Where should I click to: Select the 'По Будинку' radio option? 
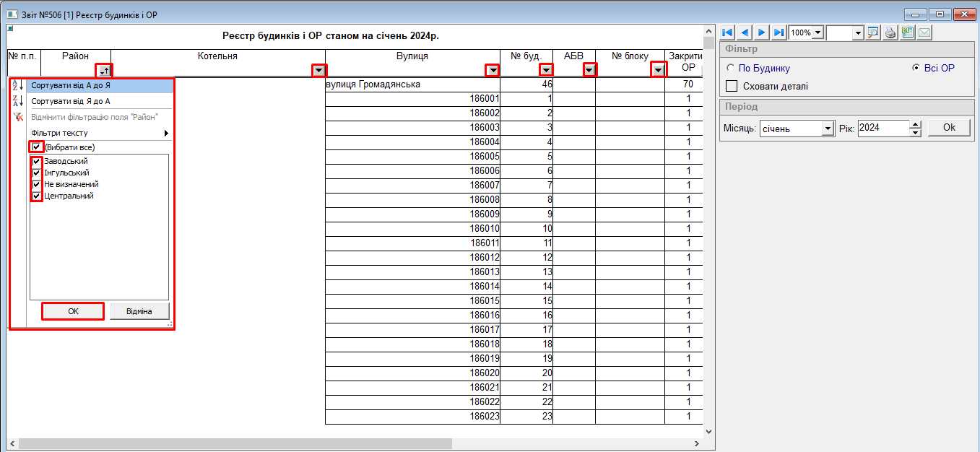[x=730, y=69]
